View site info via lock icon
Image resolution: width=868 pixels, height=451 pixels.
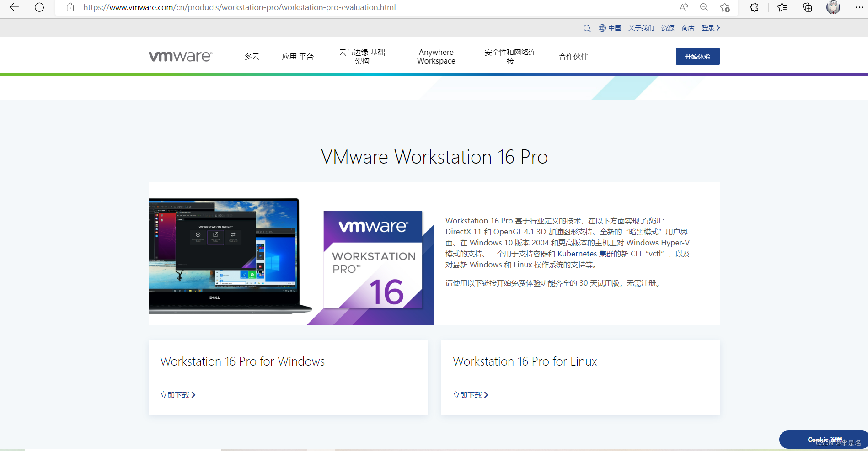click(x=70, y=7)
